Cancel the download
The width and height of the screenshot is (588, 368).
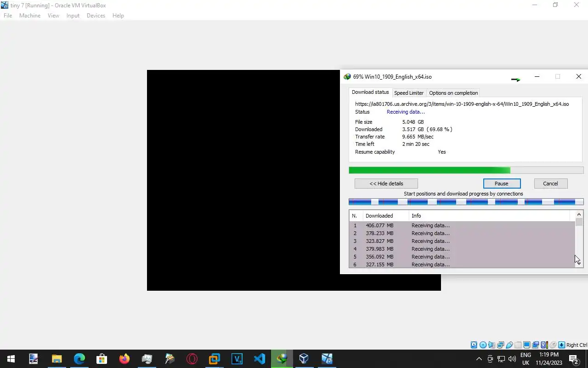click(550, 184)
